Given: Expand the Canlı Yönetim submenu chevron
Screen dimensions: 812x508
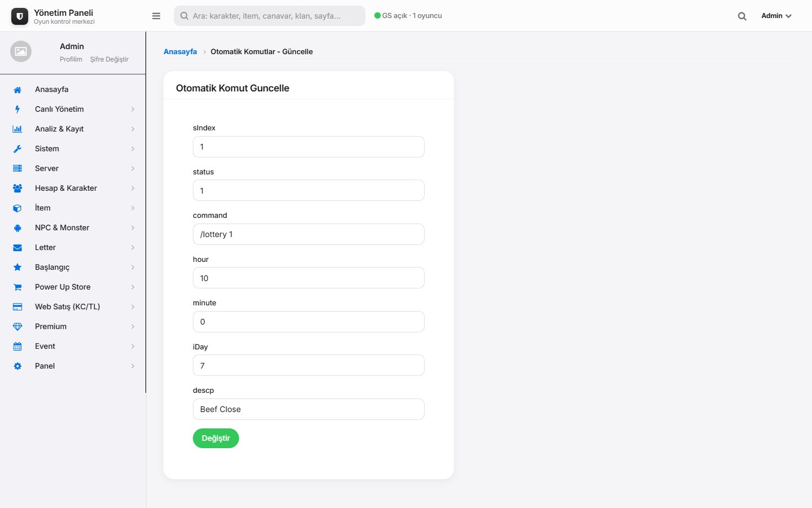Looking at the screenshot, I should coord(133,110).
